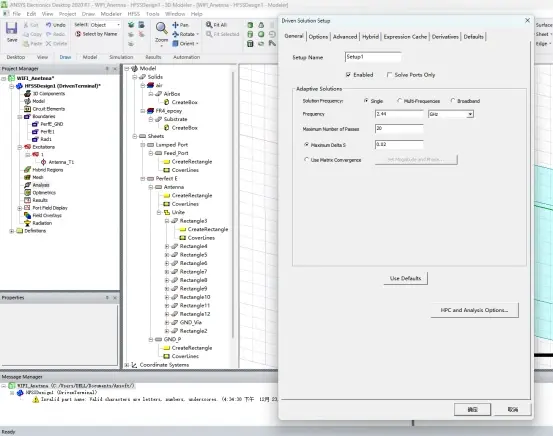Click the Frequency value field
The width and height of the screenshot is (554, 436).
(x=399, y=114)
